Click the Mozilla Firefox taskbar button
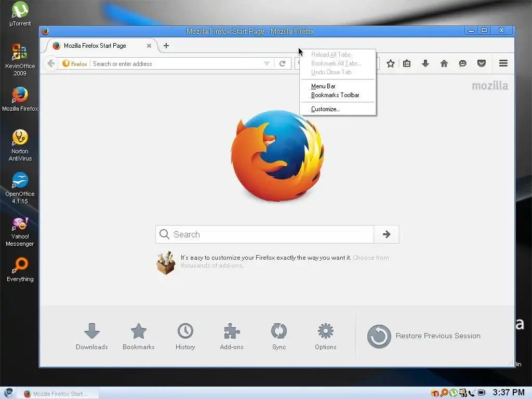Image resolution: width=532 pixels, height=399 pixels. (x=58, y=394)
